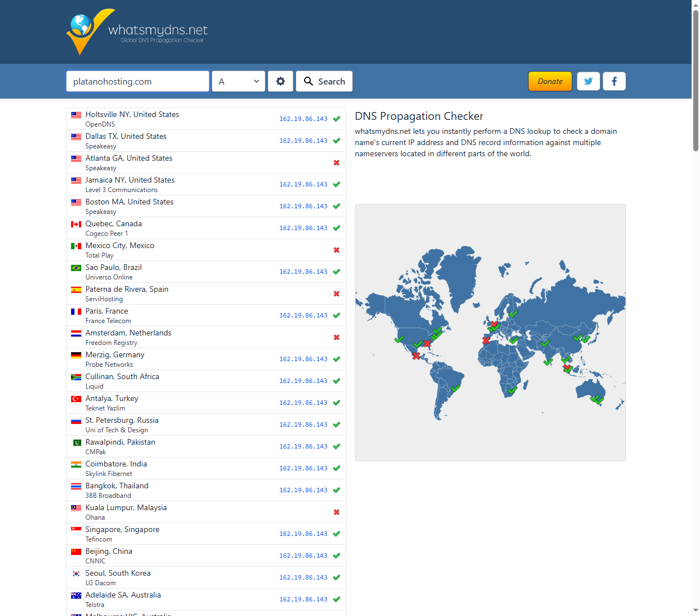Open the A record type dropdown
The height and width of the screenshot is (616, 700).
(239, 81)
